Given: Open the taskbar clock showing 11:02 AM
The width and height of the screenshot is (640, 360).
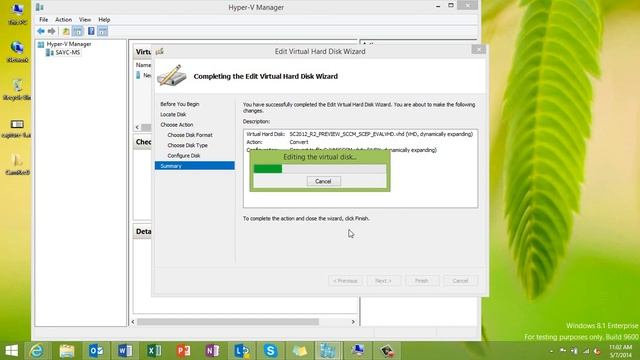Looking at the screenshot, I should tap(620, 351).
